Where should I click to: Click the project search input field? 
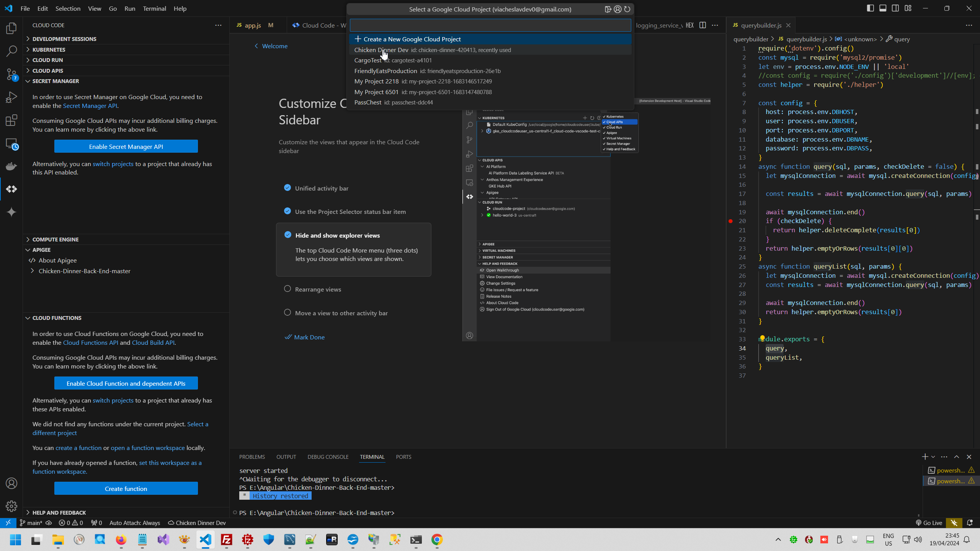click(x=490, y=25)
